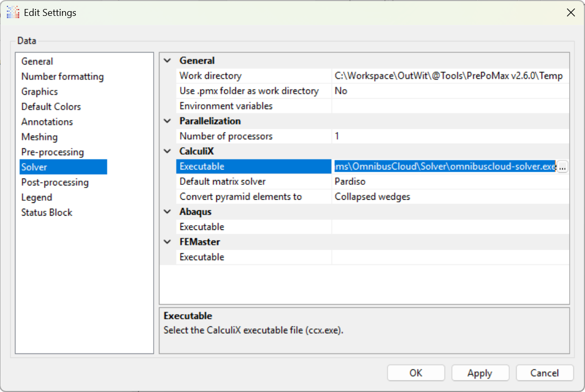Open Number formatting settings

pyautogui.click(x=63, y=76)
